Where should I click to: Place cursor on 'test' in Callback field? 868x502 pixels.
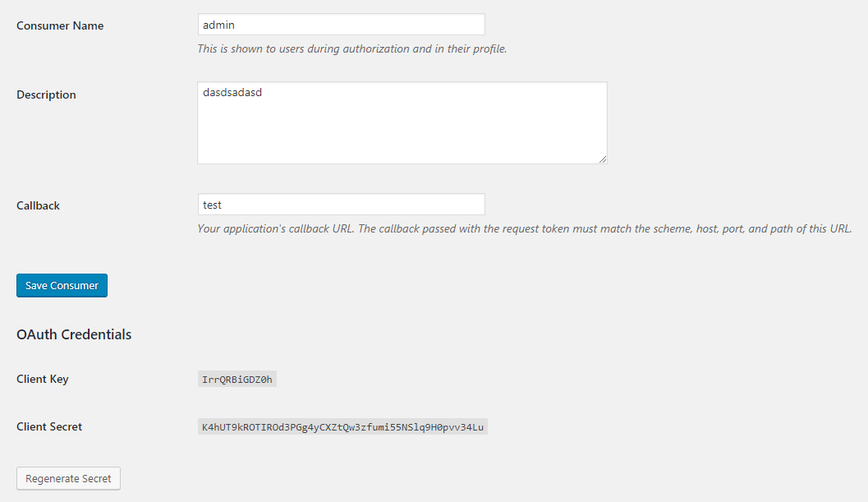[212, 205]
